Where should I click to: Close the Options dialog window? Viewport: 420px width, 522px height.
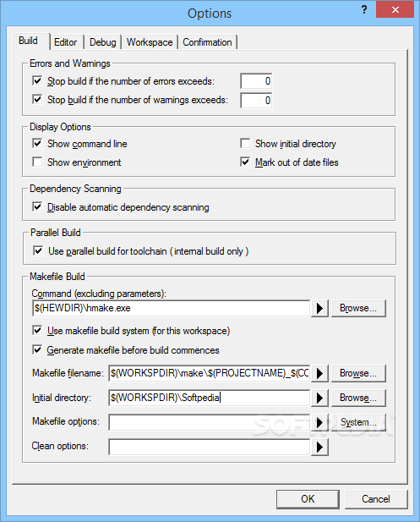395,9
